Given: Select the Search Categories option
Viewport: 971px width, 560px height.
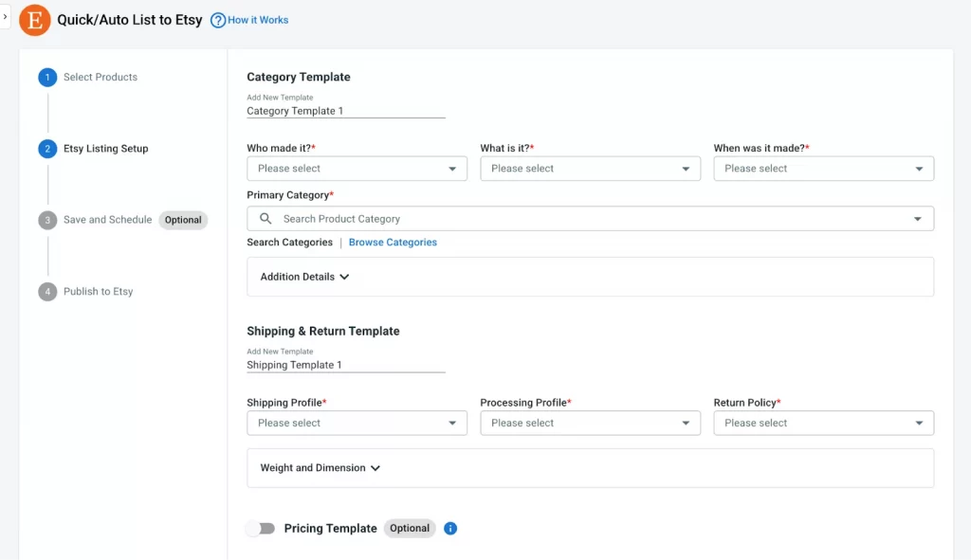Looking at the screenshot, I should click(289, 242).
